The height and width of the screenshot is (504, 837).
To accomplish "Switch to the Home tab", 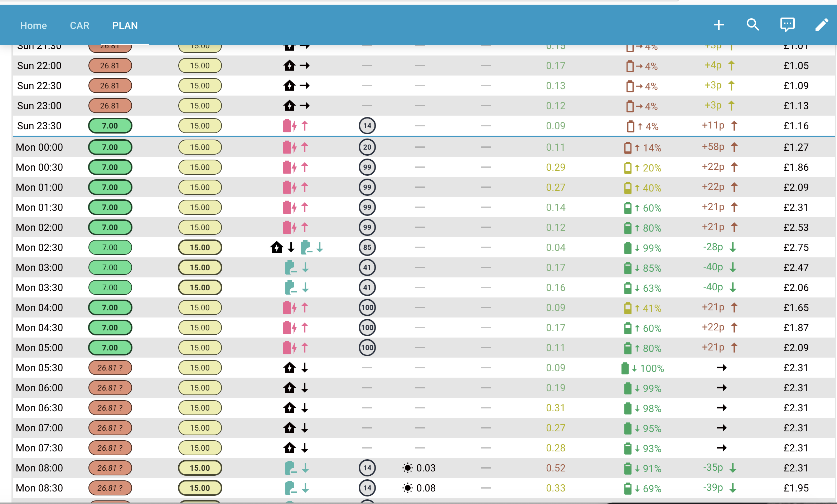I will point(33,25).
